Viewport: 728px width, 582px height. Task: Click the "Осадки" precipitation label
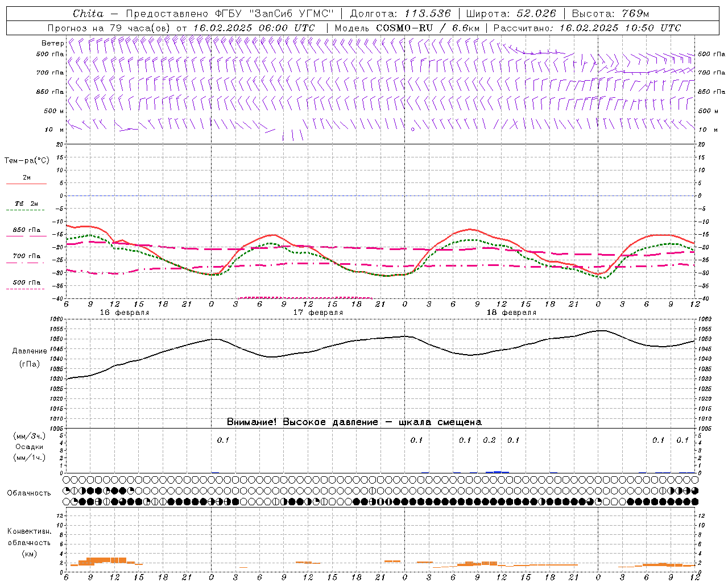[x=29, y=447]
